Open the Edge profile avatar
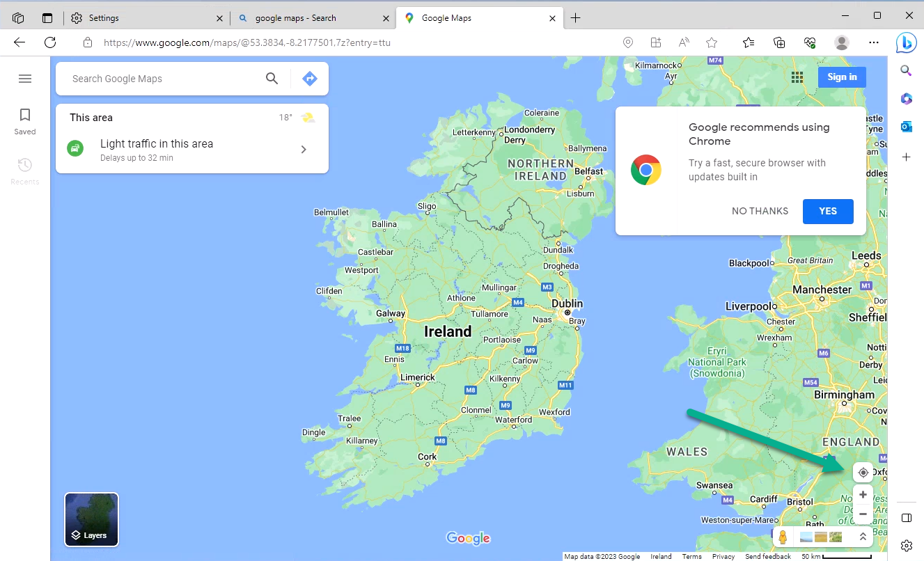 point(842,42)
